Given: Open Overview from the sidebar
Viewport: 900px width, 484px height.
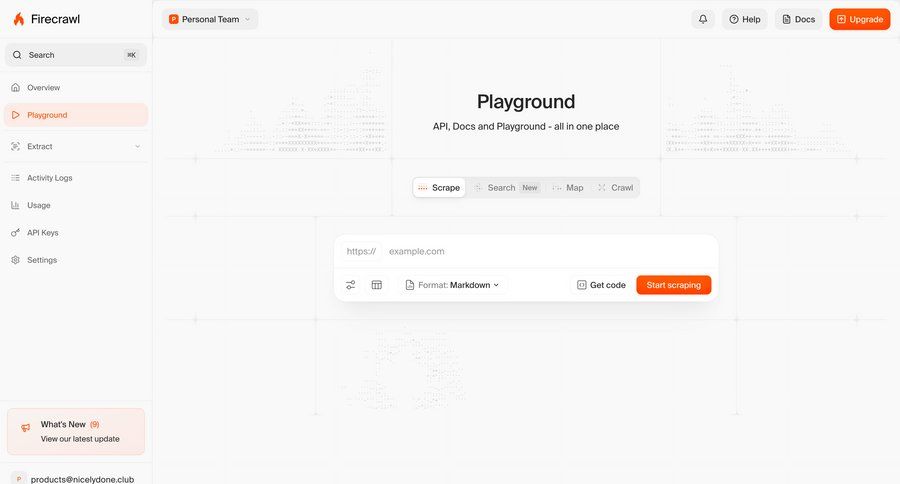Looking at the screenshot, I should tap(43, 88).
